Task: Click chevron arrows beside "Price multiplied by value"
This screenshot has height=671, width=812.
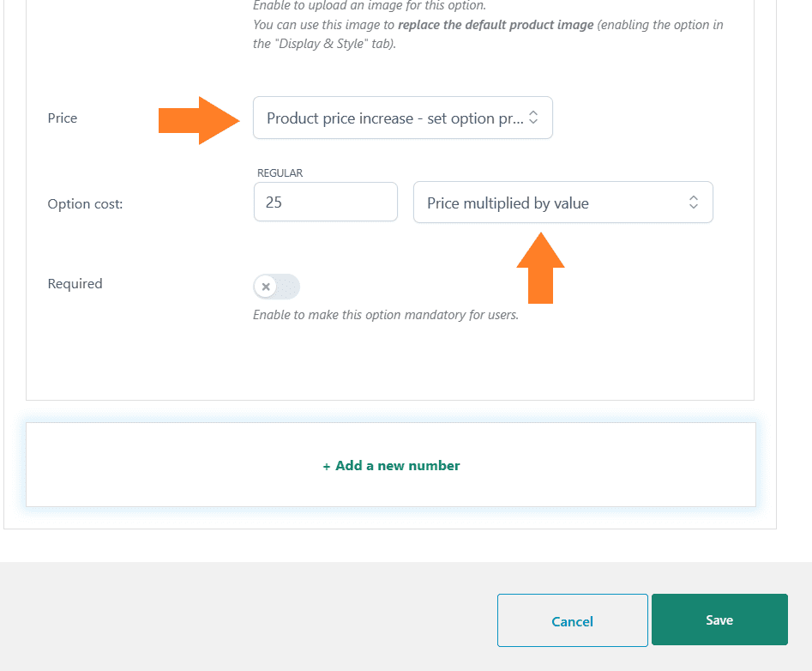Action: click(x=694, y=203)
